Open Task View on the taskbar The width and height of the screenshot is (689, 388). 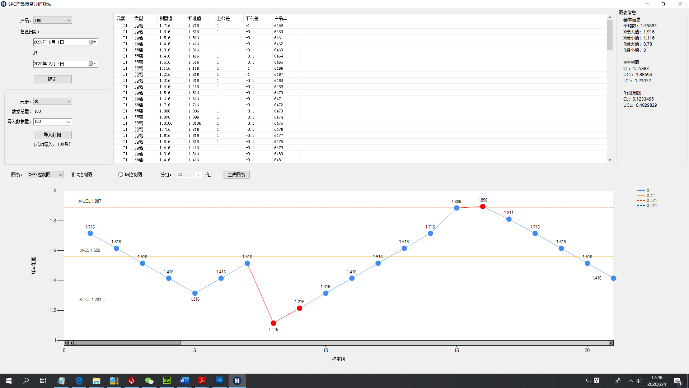coord(43,381)
